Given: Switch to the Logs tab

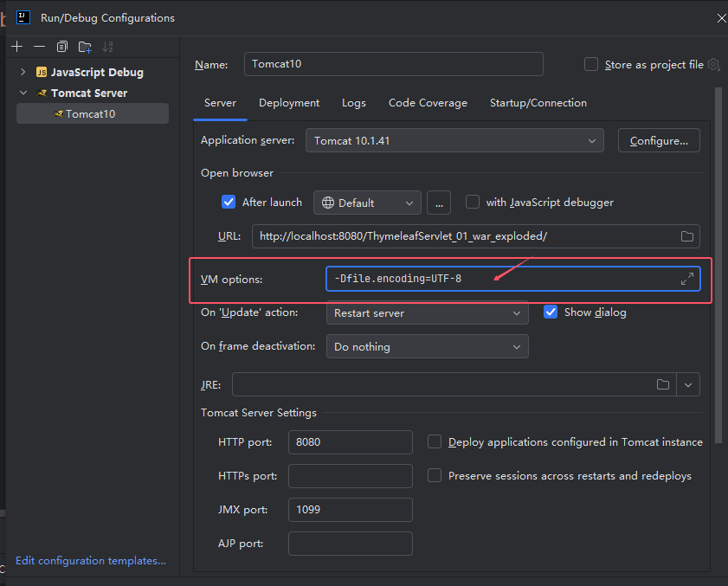Looking at the screenshot, I should [x=354, y=103].
